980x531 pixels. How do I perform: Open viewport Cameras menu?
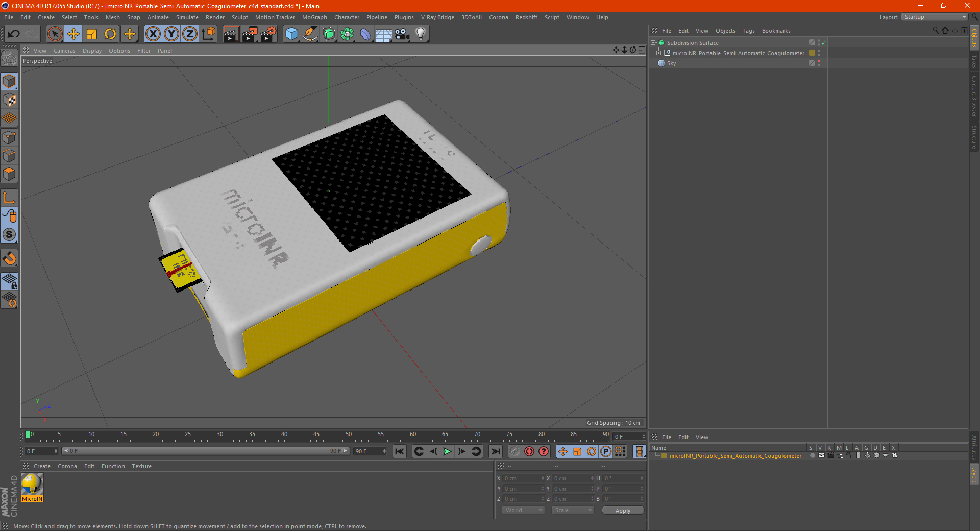point(64,51)
